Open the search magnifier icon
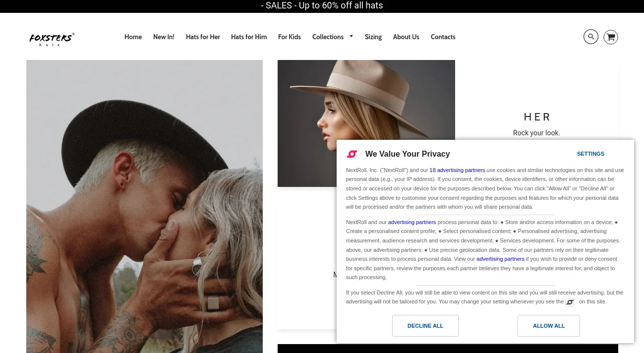The width and height of the screenshot is (644, 353). (x=590, y=37)
